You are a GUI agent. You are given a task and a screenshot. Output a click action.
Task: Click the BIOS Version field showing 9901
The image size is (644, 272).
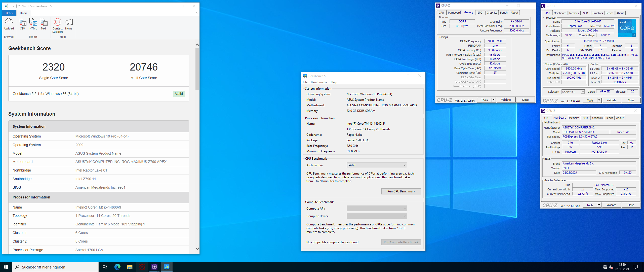599,168
